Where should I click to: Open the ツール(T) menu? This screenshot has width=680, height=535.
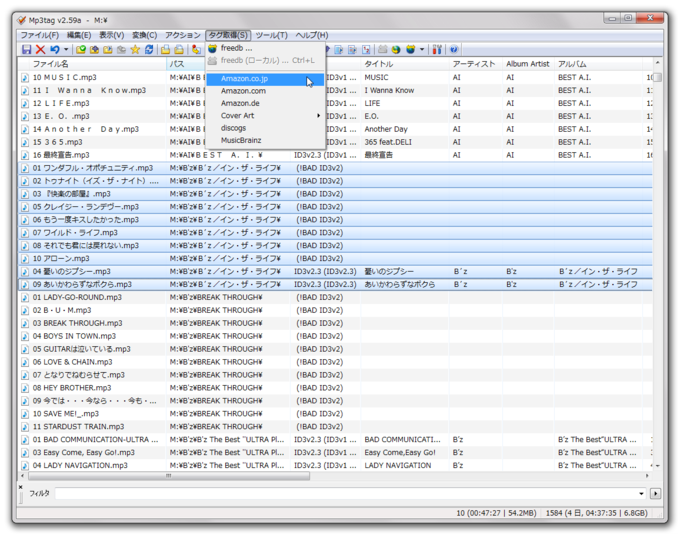pyautogui.click(x=271, y=35)
